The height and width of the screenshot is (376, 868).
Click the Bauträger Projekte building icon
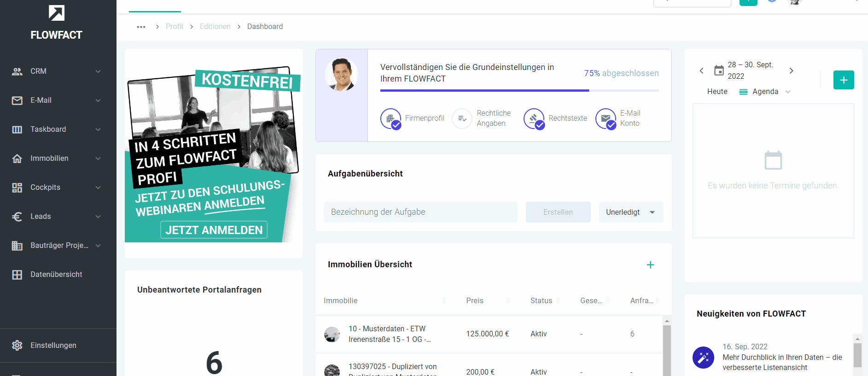click(17, 246)
